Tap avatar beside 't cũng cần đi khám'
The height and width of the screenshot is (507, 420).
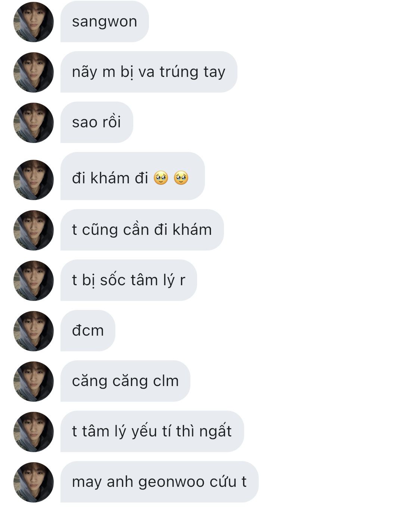click(x=34, y=230)
